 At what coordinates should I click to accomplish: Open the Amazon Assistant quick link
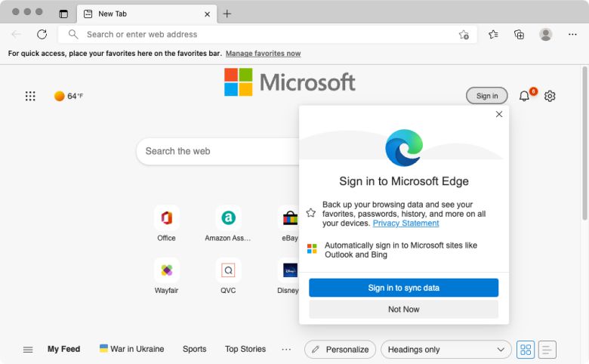227,218
